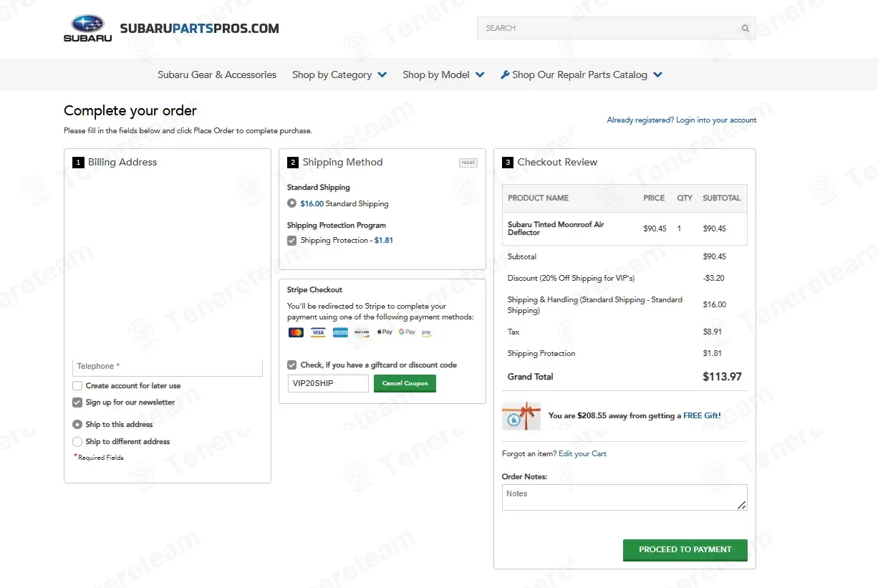Click the Discover payment icon
Viewport: 878px width, 588px height.
[x=362, y=332]
